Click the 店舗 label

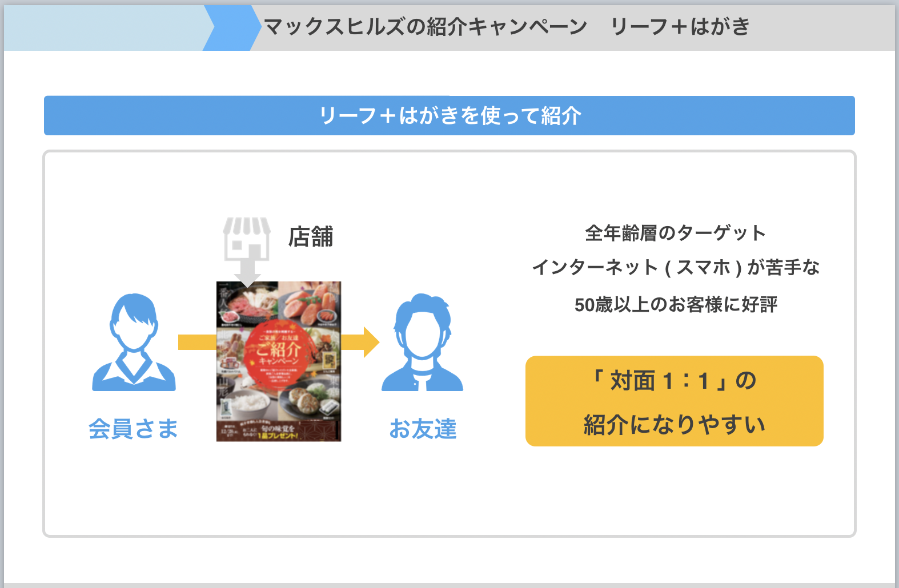[311, 237]
